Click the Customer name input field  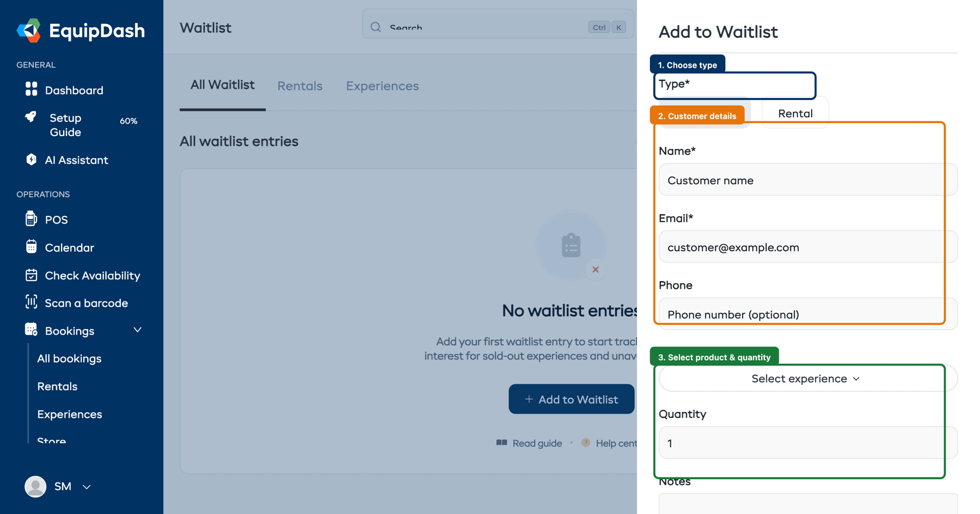[x=807, y=180]
